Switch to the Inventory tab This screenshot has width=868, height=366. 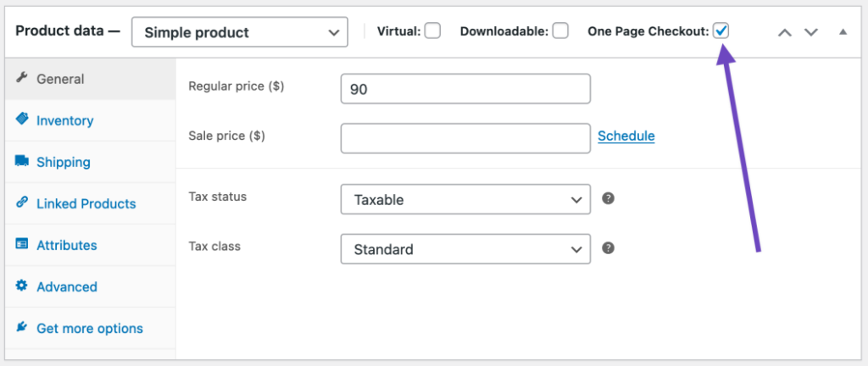click(x=64, y=120)
